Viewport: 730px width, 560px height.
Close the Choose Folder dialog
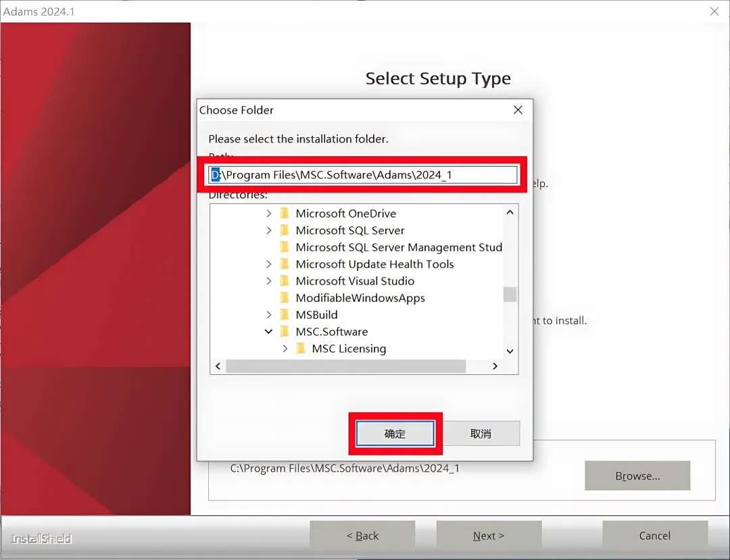pos(518,109)
